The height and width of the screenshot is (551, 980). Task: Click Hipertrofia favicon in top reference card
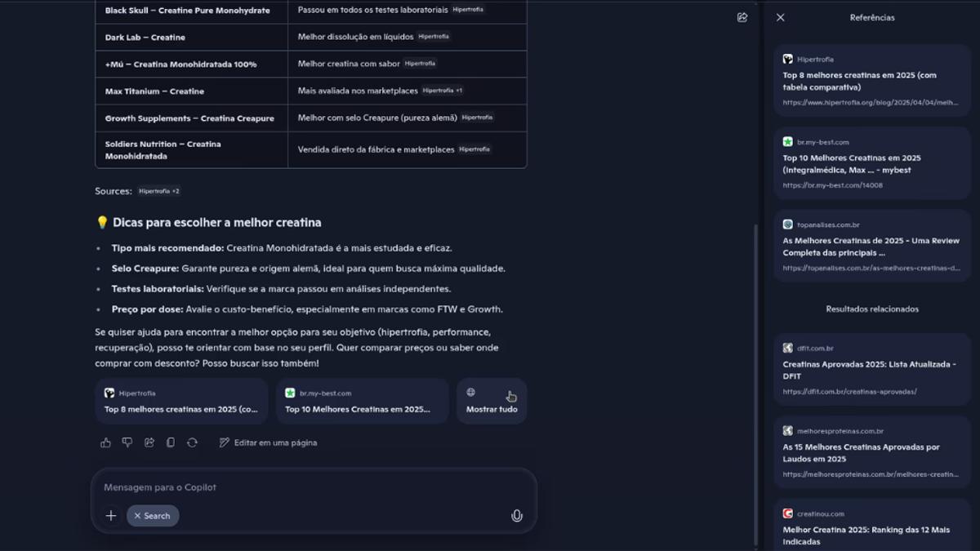787,59
